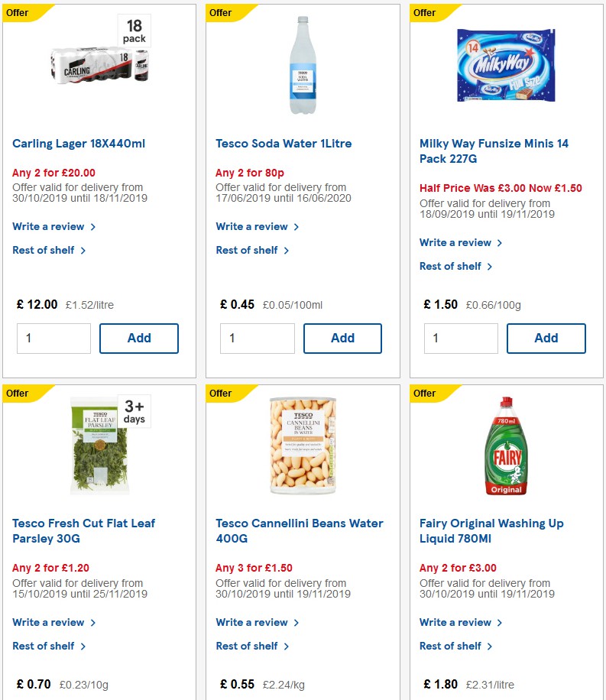Add Carling Lager 18X440ml to basket
Viewport: 606px width, 700px height.
tap(138, 338)
